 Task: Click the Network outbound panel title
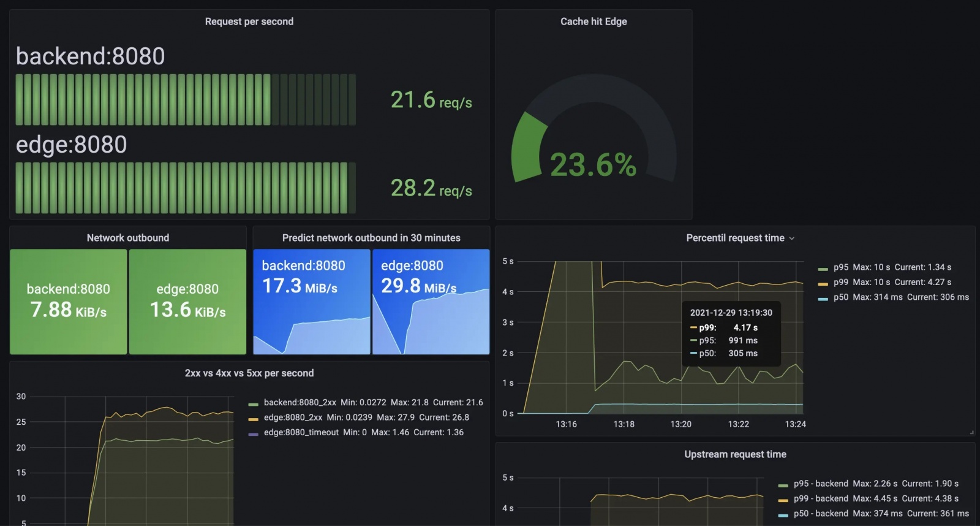pyautogui.click(x=128, y=238)
